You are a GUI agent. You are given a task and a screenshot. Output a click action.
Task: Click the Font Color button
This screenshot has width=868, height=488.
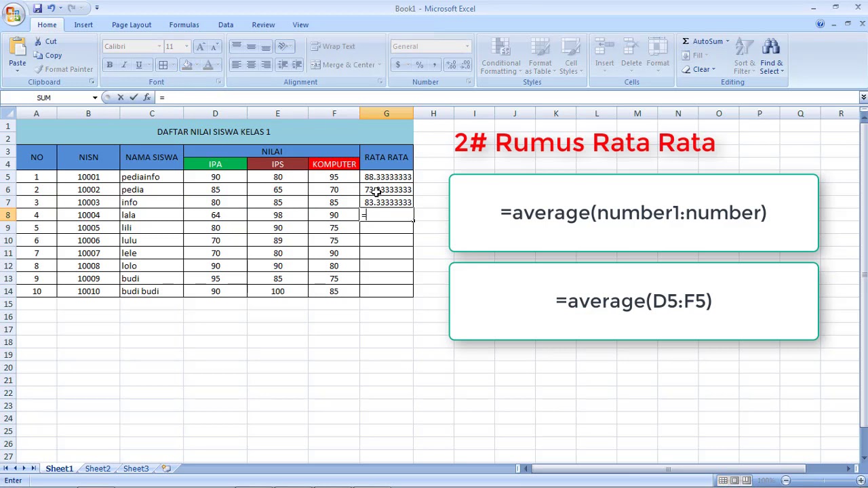pyautogui.click(x=208, y=65)
